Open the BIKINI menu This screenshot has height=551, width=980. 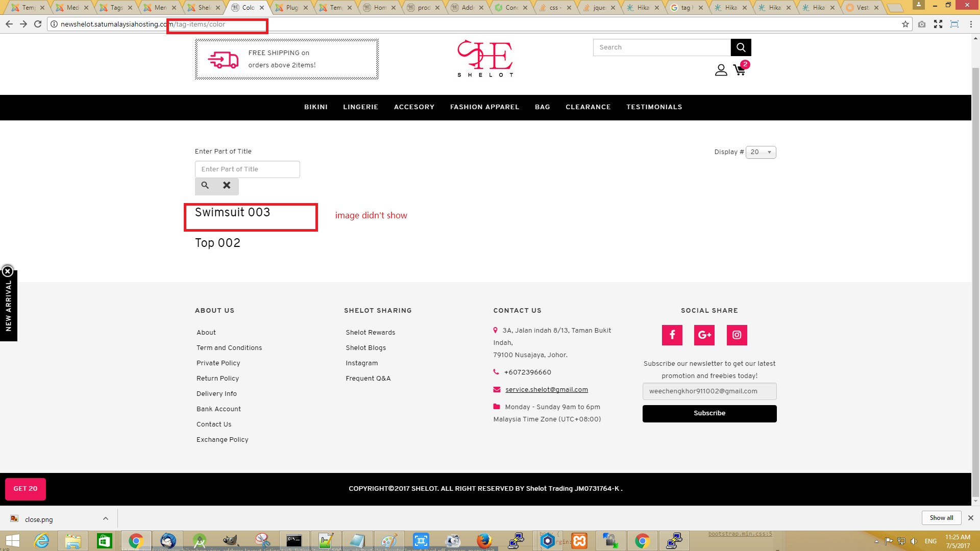pos(316,107)
